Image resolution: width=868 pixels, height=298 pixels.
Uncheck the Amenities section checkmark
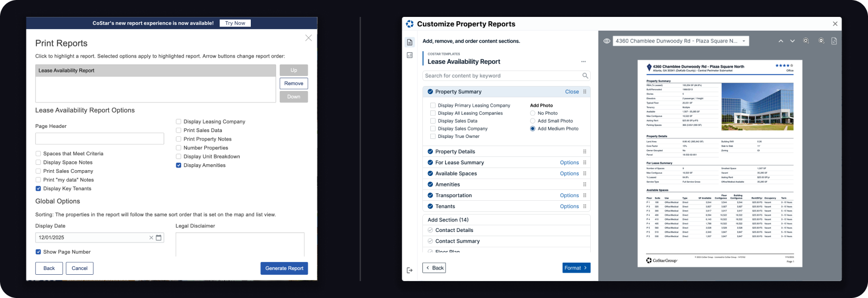(430, 184)
